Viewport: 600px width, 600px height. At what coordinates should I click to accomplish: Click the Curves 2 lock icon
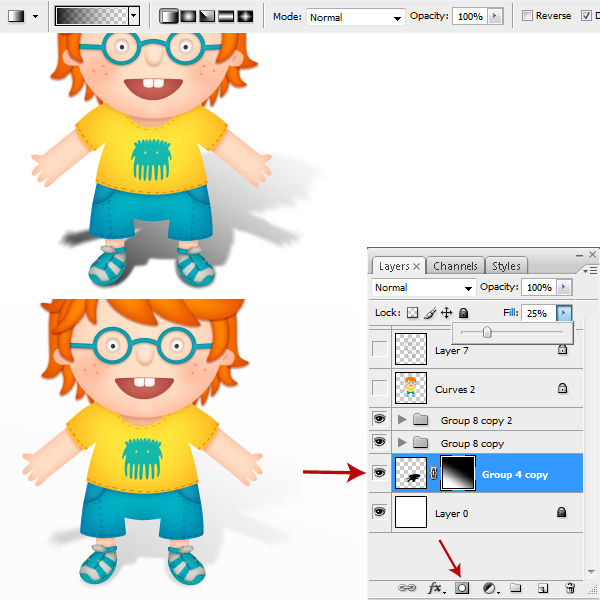(562, 388)
